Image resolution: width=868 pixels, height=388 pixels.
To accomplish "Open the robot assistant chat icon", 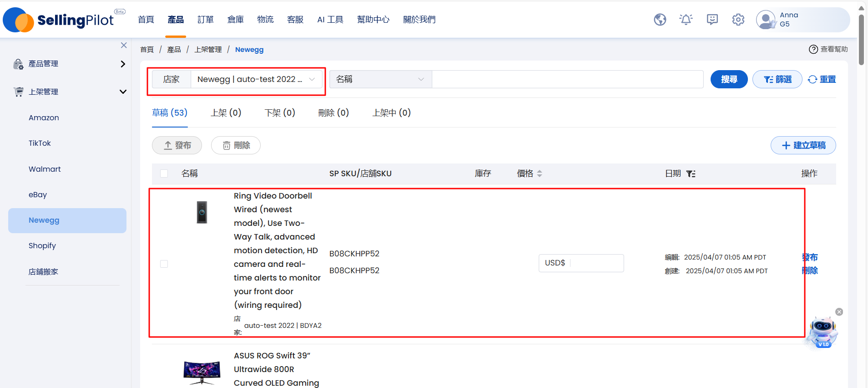I will (x=823, y=332).
